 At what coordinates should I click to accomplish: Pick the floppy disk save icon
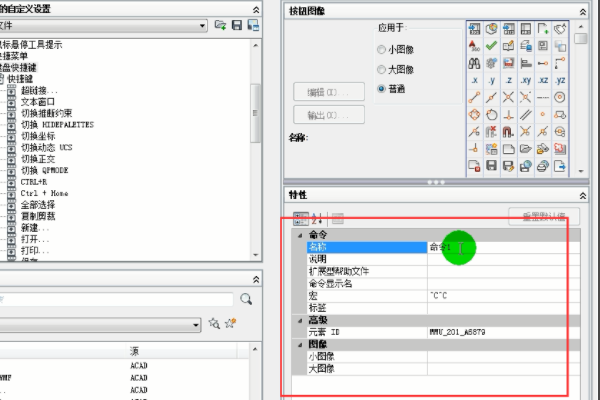(x=492, y=166)
